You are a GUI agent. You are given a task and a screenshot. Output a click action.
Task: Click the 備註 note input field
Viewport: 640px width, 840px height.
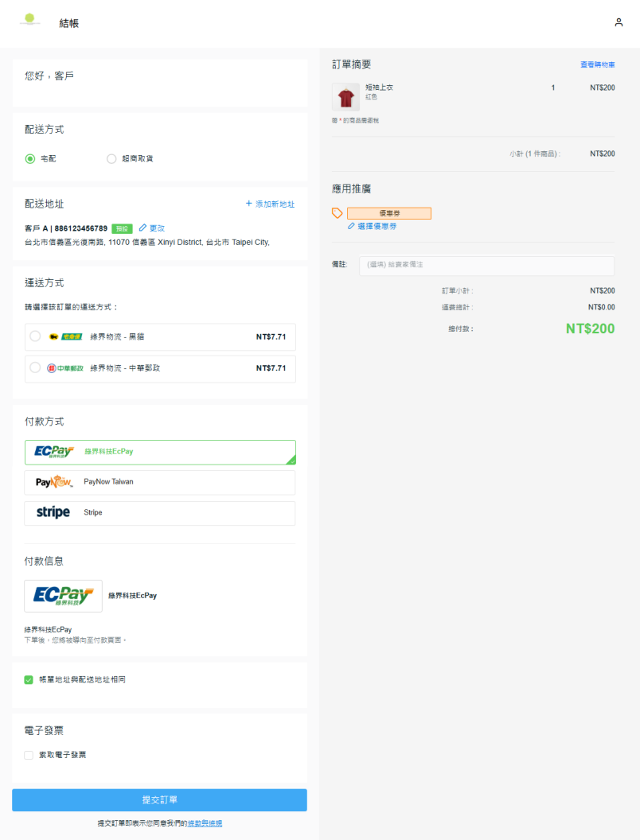click(x=486, y=265)
